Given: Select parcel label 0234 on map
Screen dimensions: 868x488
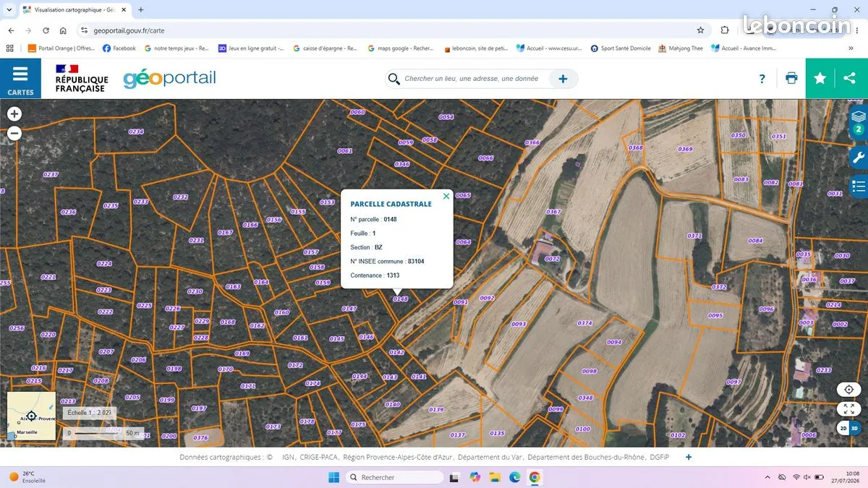Looking at the screenshot, I should [136, 132].
